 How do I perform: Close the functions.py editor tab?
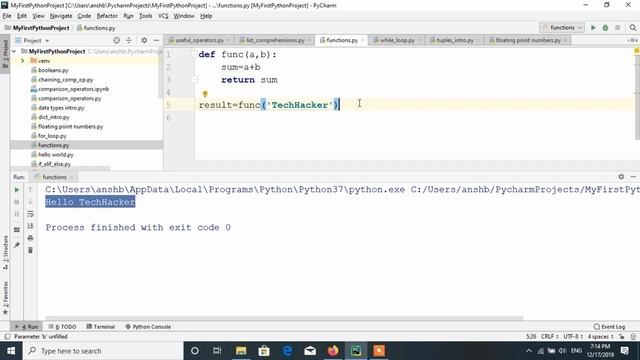point(362,40)
